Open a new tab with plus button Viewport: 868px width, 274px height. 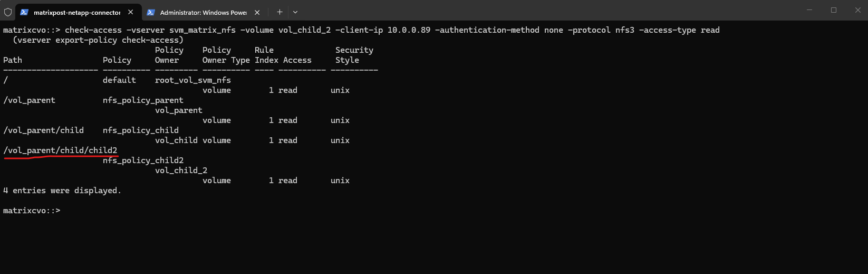coord(279,12)
